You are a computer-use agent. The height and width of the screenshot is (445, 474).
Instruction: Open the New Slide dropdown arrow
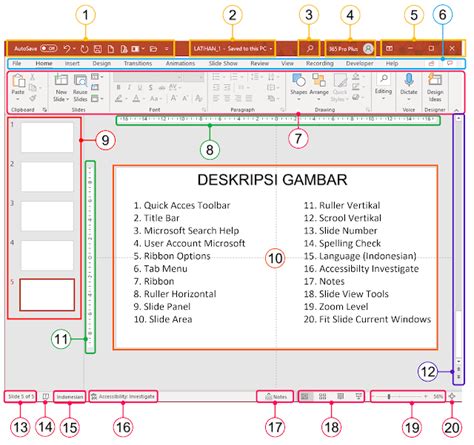pyautogui.click(x=68, y=100)
